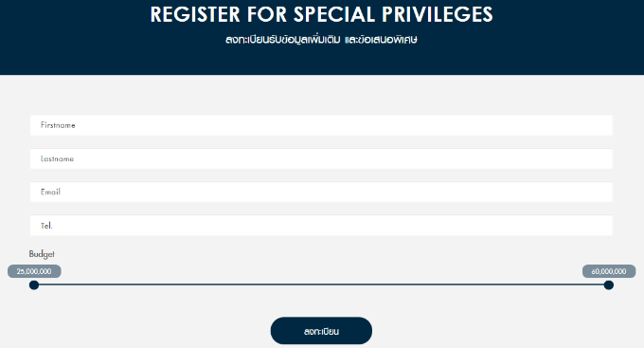Select the maximum budget slider handle
The image size is (644, 348).
(609, 284)
